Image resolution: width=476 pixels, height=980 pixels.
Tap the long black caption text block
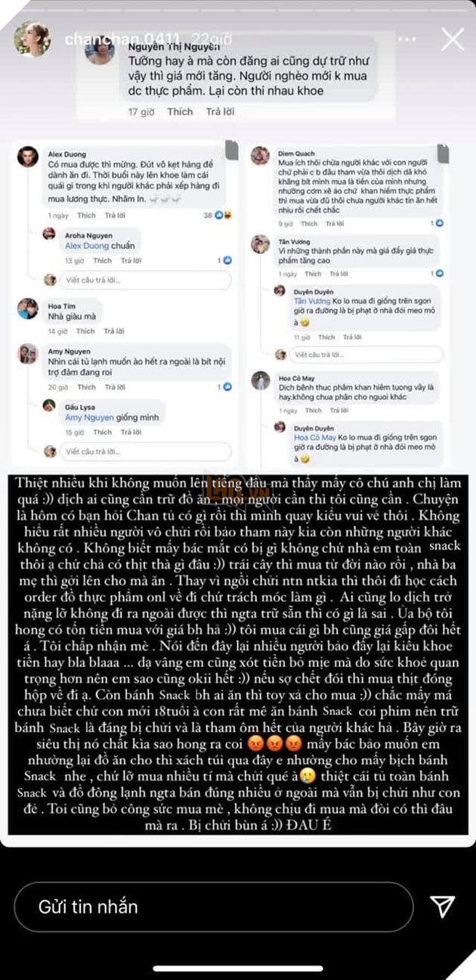238,654
